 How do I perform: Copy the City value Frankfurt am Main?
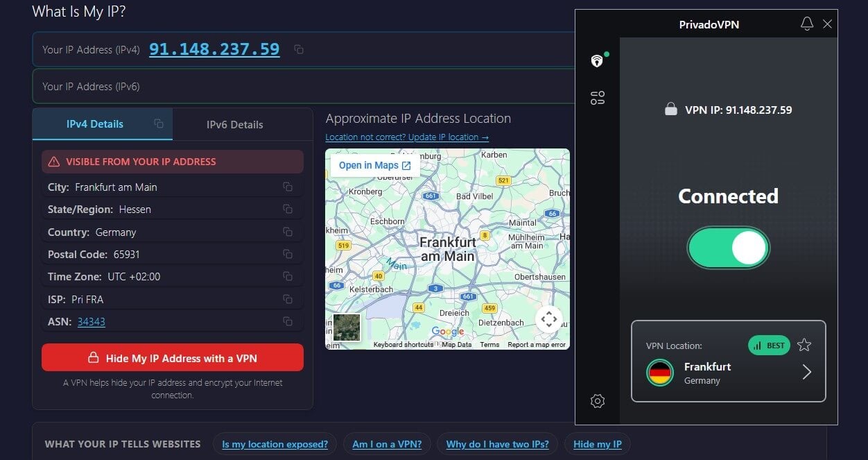pos(287,187)
